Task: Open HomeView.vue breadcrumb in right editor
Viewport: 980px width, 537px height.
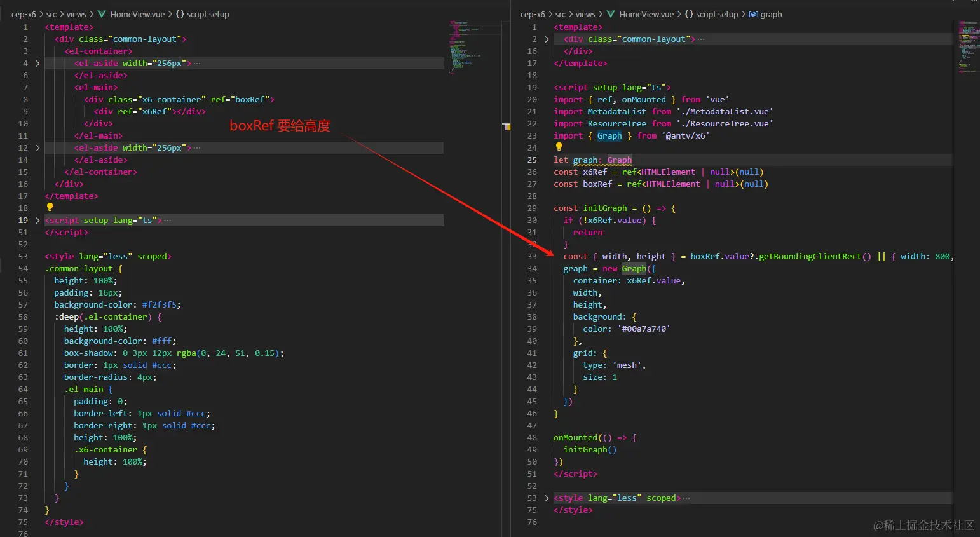Action: [647, 14]
